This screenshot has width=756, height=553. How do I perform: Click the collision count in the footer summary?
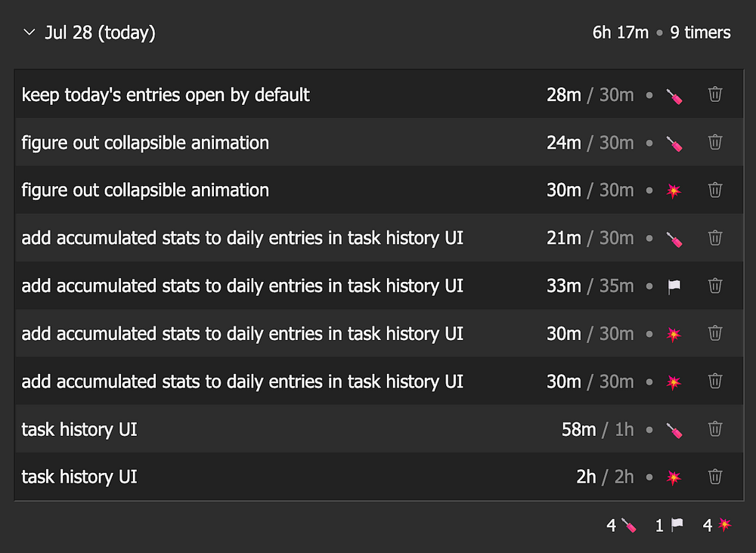pos(717,525)
